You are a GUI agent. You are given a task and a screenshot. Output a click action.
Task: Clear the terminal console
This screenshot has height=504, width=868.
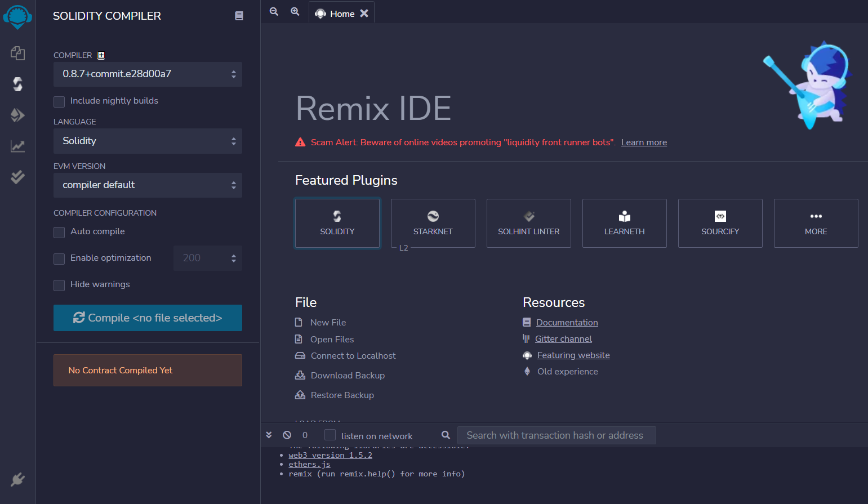point(287,435)
